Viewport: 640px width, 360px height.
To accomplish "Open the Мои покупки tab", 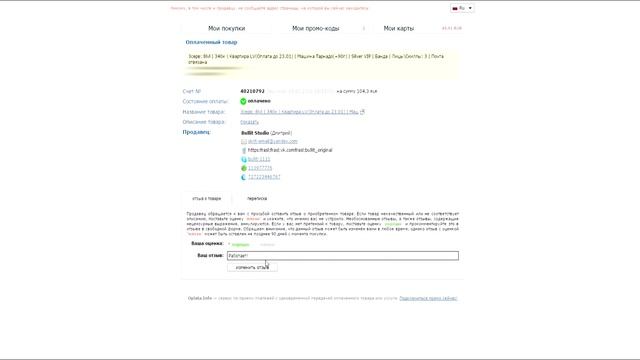I will tap(227, 28).
